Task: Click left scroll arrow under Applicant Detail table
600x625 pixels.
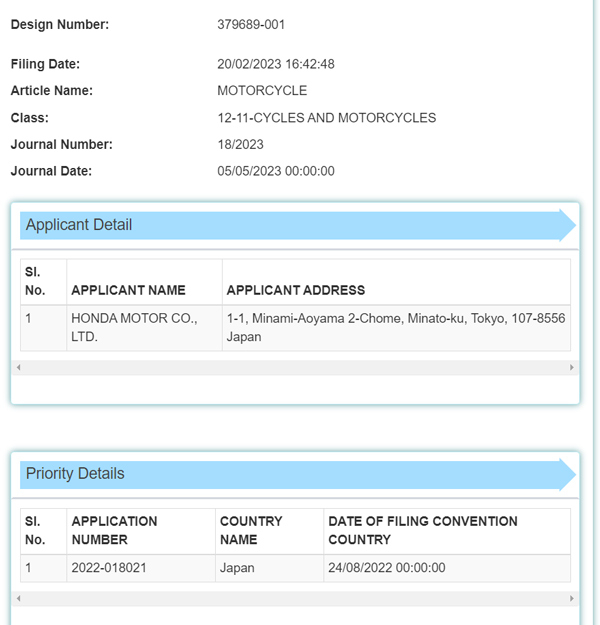Action: pos(18,368)
